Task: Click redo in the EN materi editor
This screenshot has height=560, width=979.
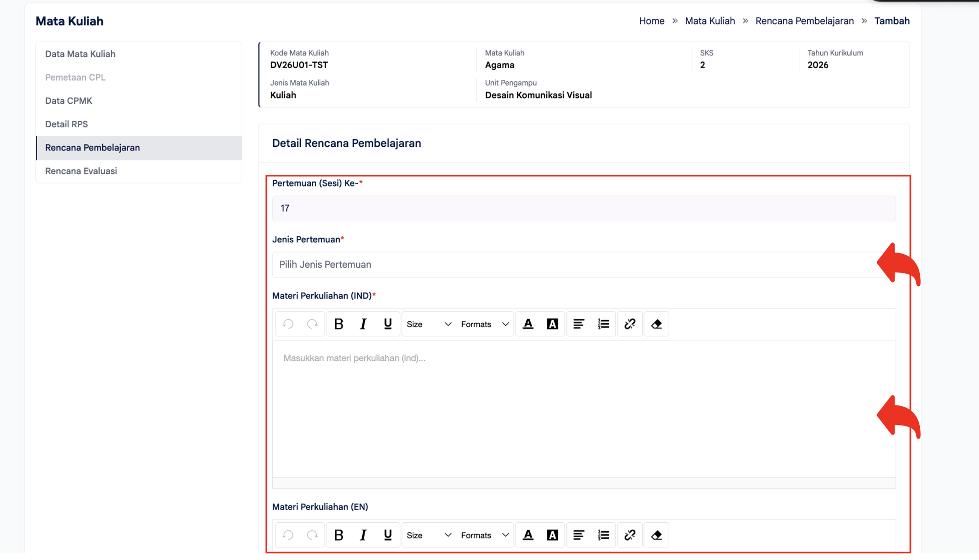Action: [312, 535]
